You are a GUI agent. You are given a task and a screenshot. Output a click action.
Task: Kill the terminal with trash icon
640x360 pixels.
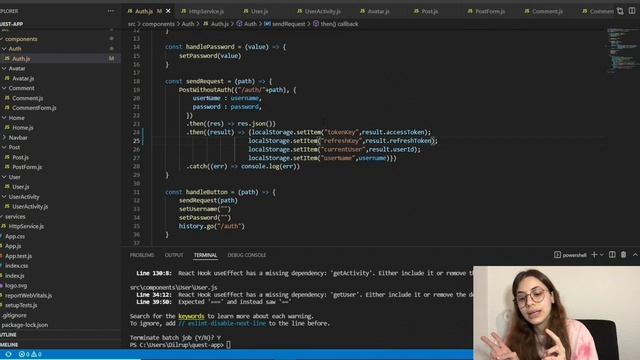coord(624,255)
